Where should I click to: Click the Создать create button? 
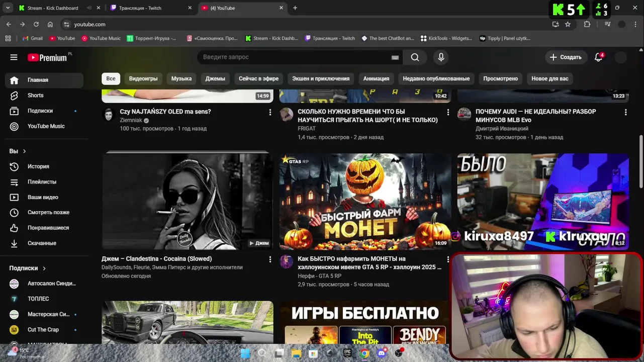(x=566, y=57)
